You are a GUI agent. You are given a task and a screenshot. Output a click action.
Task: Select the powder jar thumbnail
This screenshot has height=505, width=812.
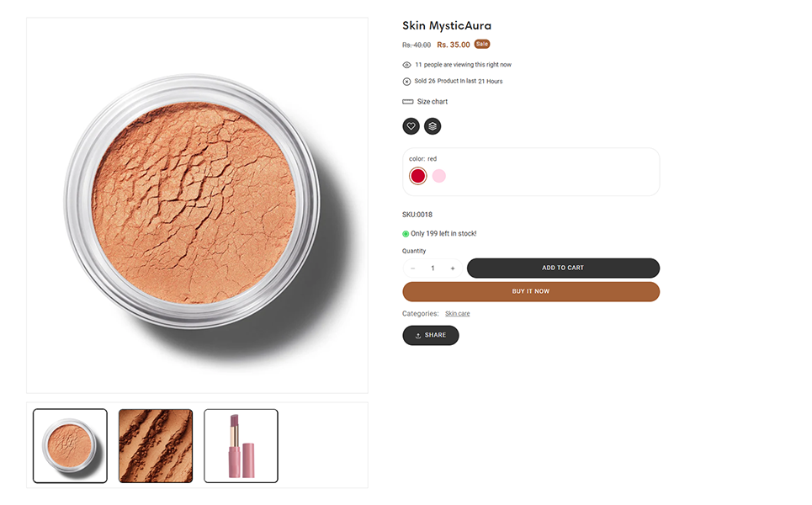70,446
